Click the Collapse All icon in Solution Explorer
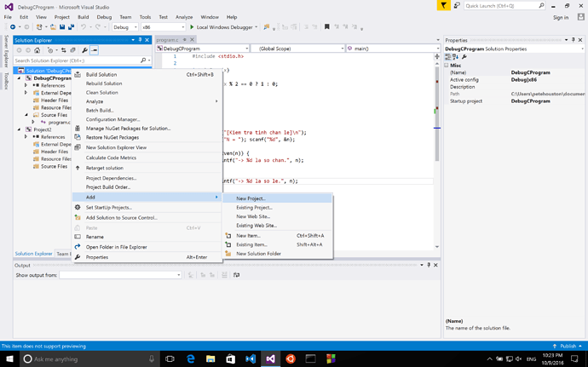The height and width of the screenshot is (367, 588). (x=72, y=50)
